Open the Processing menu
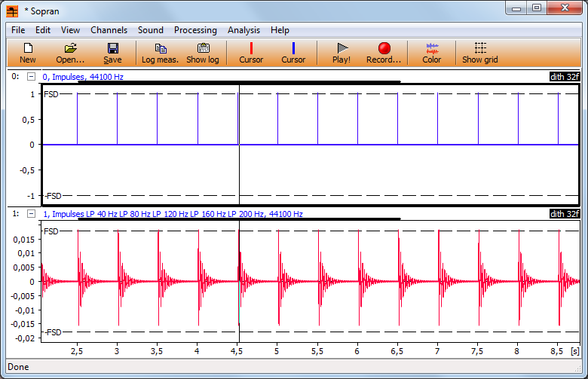588x379 pixels. coord(195,30)
